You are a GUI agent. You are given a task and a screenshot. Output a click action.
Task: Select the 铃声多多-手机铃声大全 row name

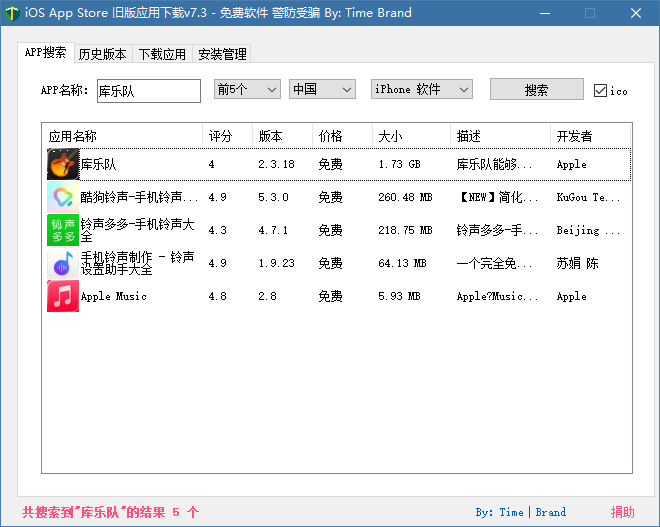pos(137,230)
